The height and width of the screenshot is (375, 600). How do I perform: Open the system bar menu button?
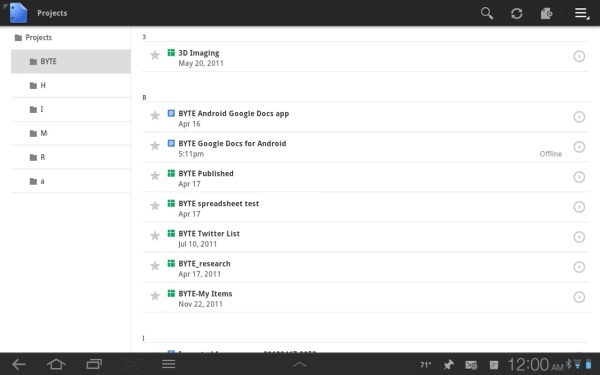(168, 364)
